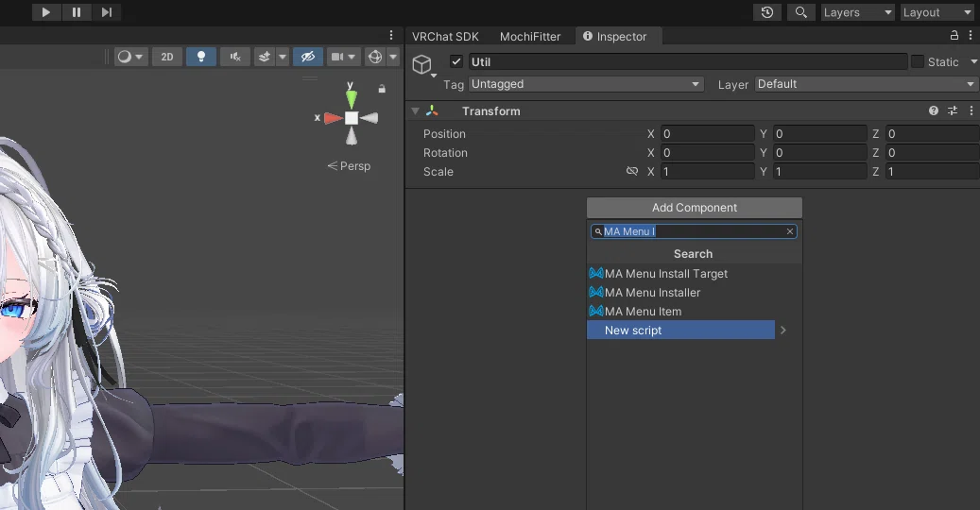Switch projection via the Persp label
980x510 pixels.
pyautogui.click(x=350, y=166)
